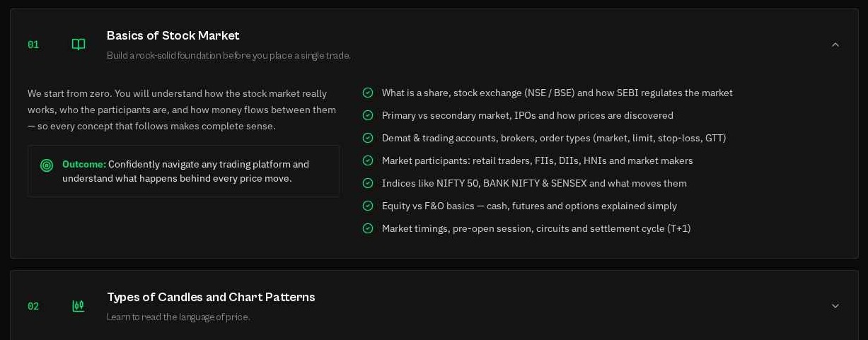
Task: Click the 'Types of Candles and Chart Patterns' heading
Action: [211, 297]
